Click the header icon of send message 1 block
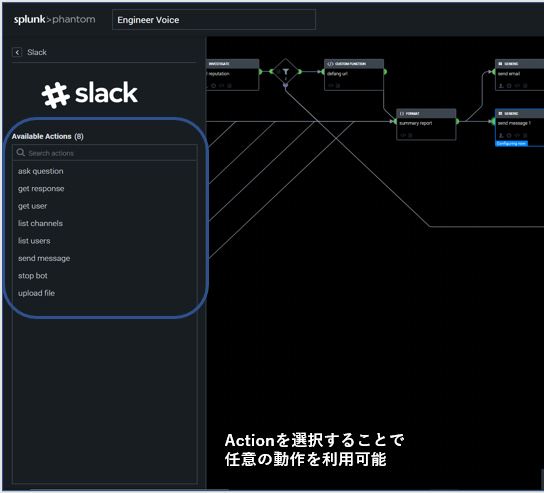Screen dimensions: 544x493 pos(500,113)
